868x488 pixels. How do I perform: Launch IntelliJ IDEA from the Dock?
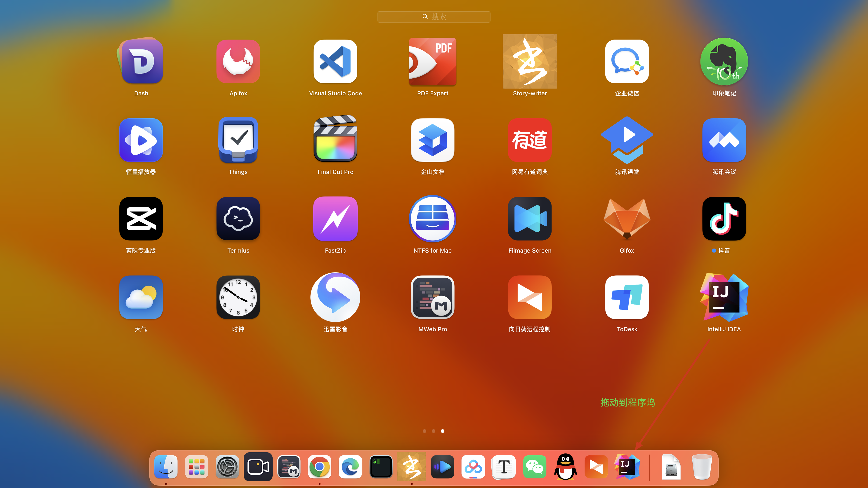point(627,467)
